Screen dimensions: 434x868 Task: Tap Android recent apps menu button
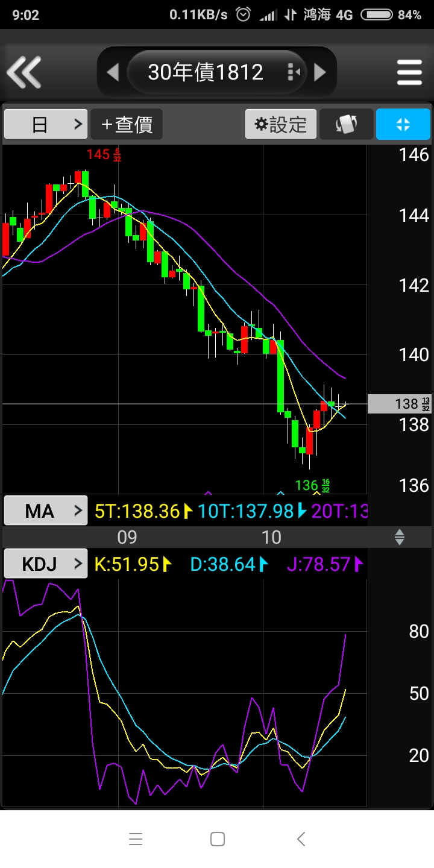pos(136,839)
